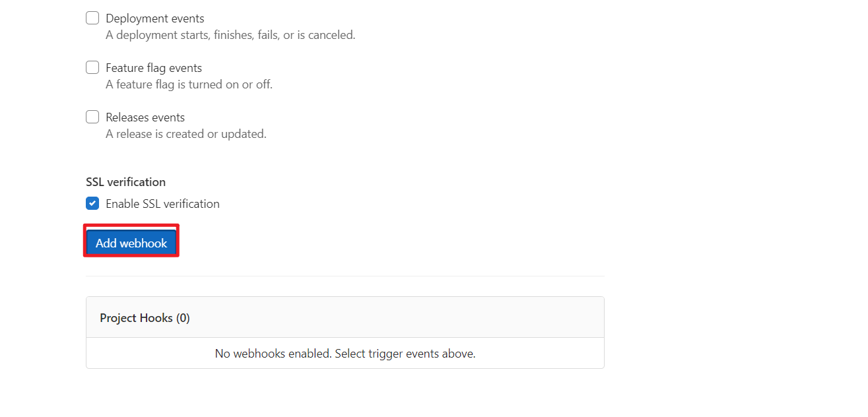Click 'Select trigger events above' sentence
The height and width of the screenshot is (417, 868).
click(405, 354)
